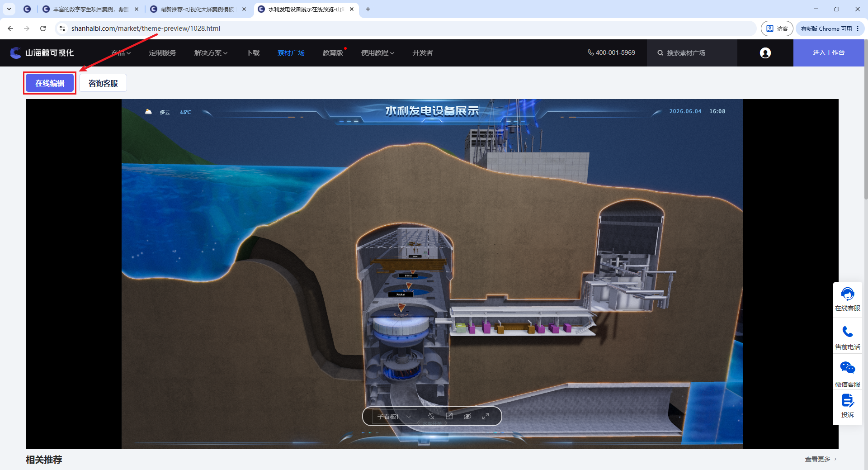Click the 山海鲸可视化 logo

click(42, 53)
